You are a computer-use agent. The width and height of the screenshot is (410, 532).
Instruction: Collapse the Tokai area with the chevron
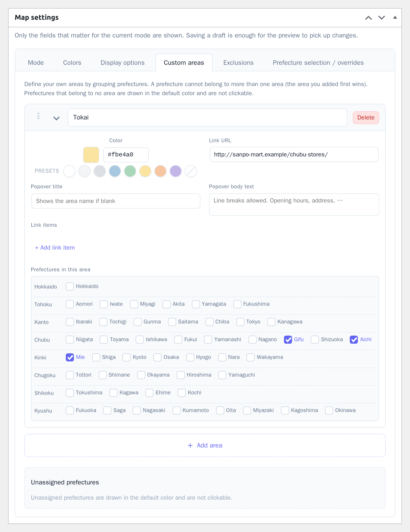pyautogui.click(x=56, y=118)
